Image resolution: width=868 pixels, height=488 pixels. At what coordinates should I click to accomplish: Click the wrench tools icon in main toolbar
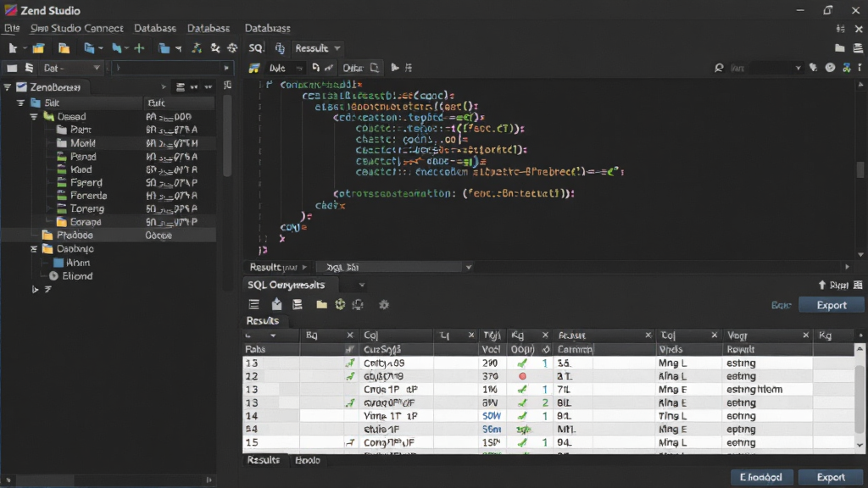tap(214, 48)
